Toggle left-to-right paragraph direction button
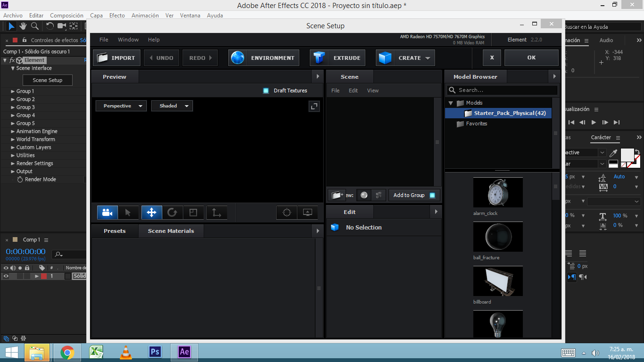644x362 pixels. pos(572,277)
